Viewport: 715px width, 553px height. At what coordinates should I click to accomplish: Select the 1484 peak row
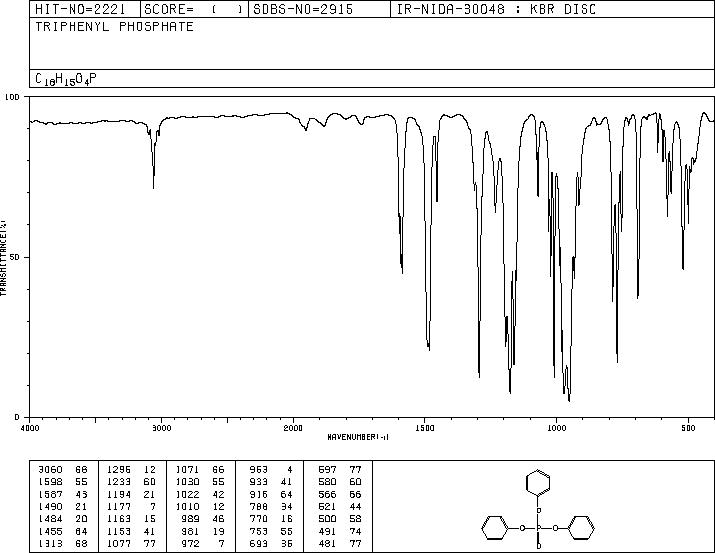coord(63,519)
